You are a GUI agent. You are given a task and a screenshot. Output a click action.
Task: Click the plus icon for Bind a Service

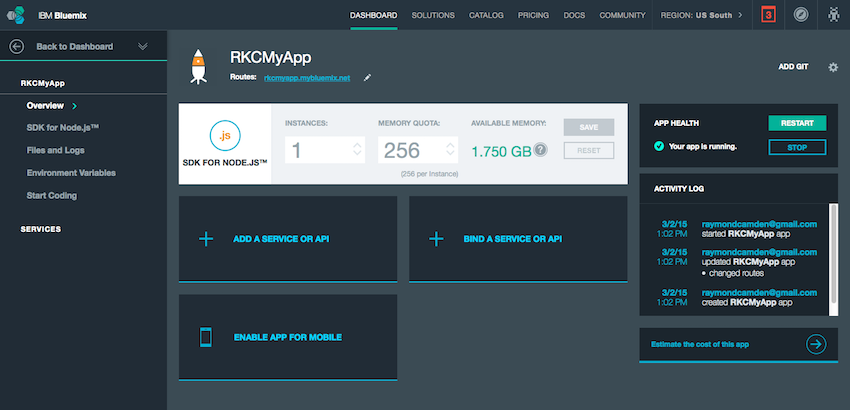436,239
